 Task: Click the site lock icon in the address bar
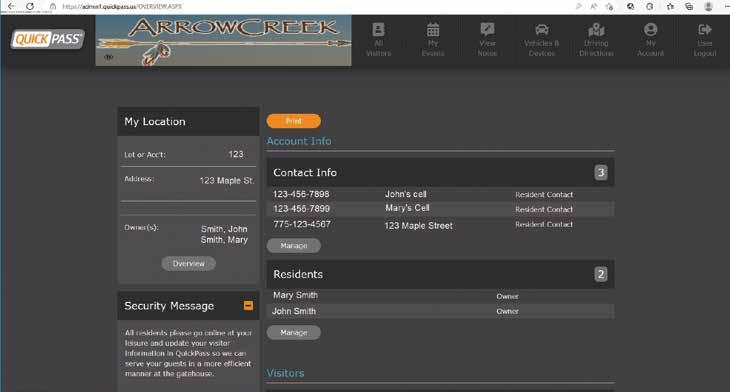[53, 7]
